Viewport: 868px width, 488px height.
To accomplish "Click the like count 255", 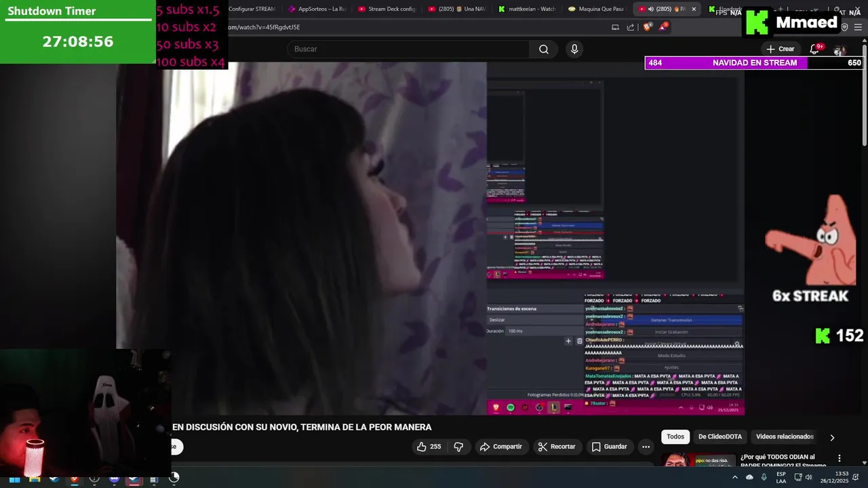I will [x=435, y=447].
